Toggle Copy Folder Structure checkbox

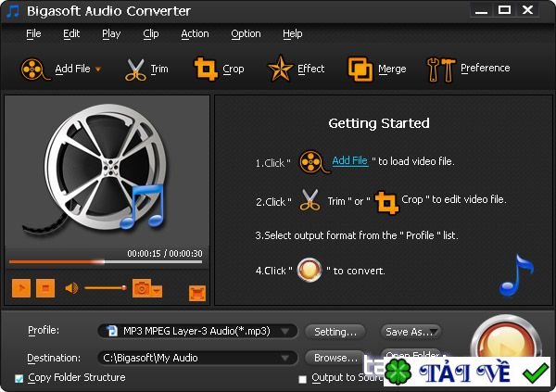19,378
